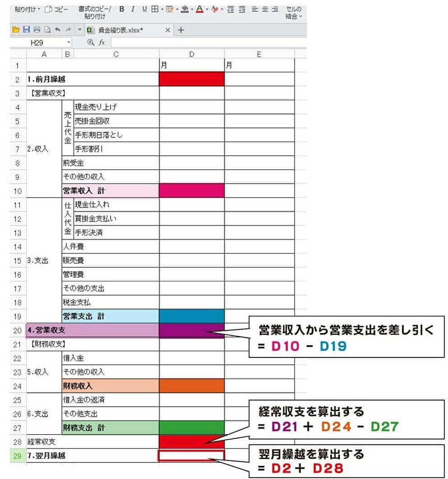The width and height of the screenshot is (448, 479).
Task: Click the cell labeled 税金支払
Action: pyautogui.click(x=110, y=302)
